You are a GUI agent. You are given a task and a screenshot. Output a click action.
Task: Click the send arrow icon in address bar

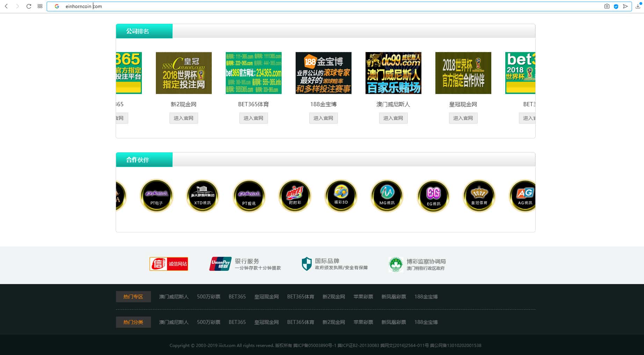625,6
